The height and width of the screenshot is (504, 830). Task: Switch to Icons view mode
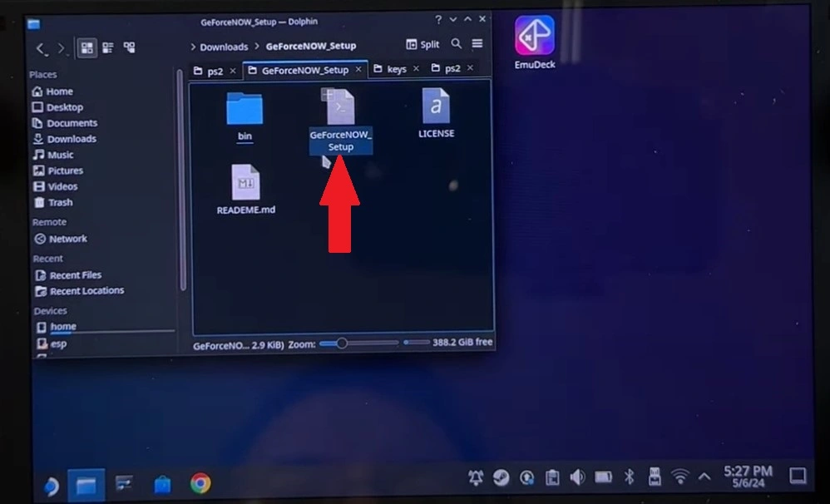coord(87,48)
